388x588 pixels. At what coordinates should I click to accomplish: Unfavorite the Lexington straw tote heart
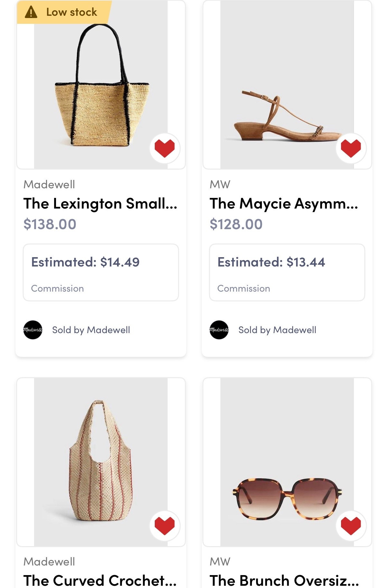164,148
